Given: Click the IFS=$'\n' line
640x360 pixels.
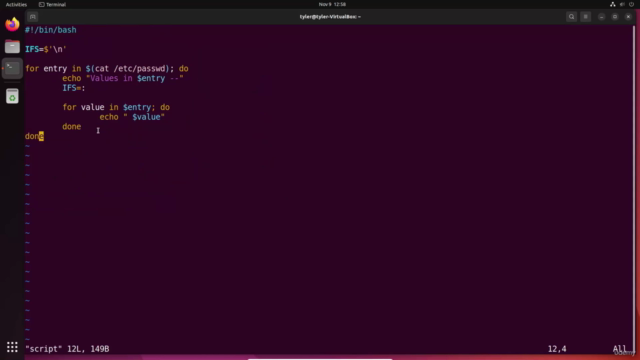Looking at the screenshot, I should [x=46, y=49].
